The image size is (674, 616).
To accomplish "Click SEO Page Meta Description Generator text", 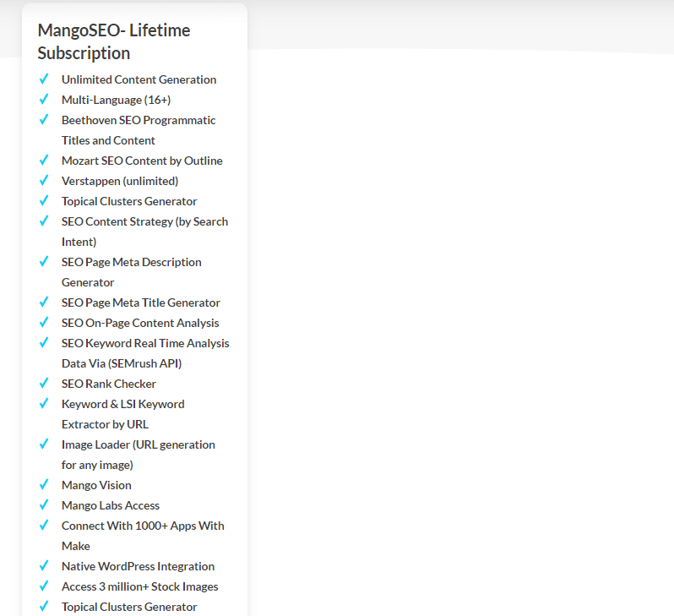I will coord(132,272).
